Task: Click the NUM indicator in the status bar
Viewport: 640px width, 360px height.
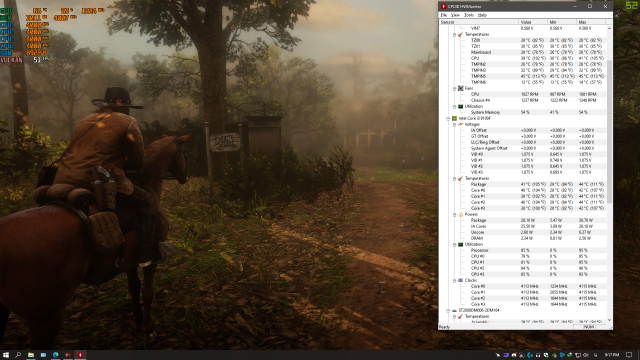Action: tap(589, 327)
